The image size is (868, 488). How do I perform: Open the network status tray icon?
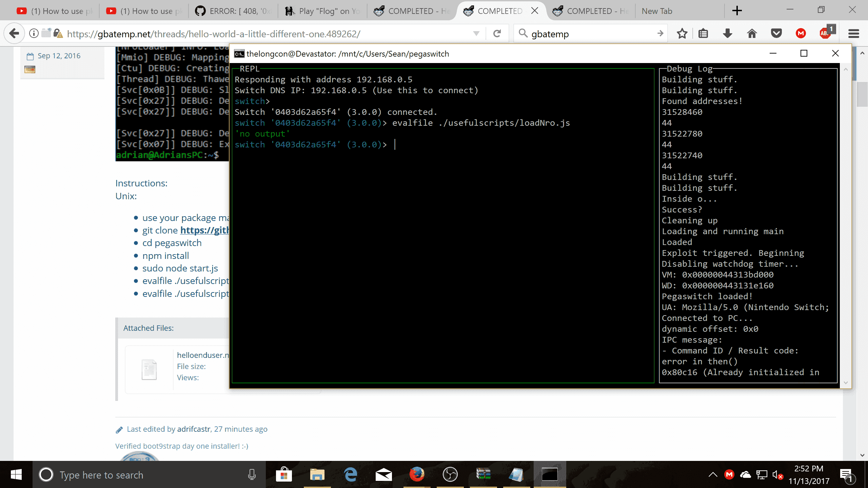pos(762,474)
